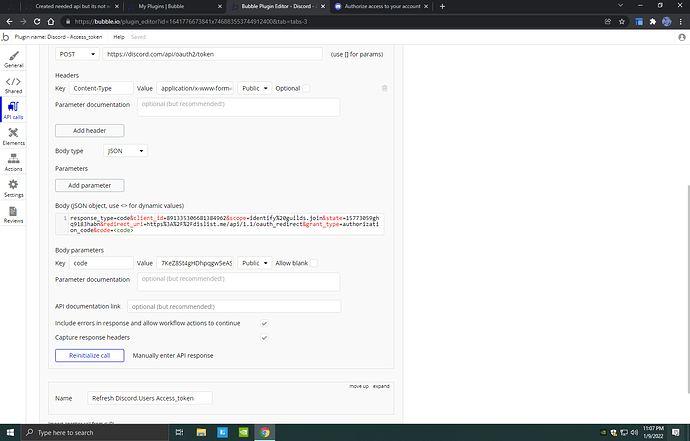Open the NVIDIA app on taskbar

click(x=243, y=432)
